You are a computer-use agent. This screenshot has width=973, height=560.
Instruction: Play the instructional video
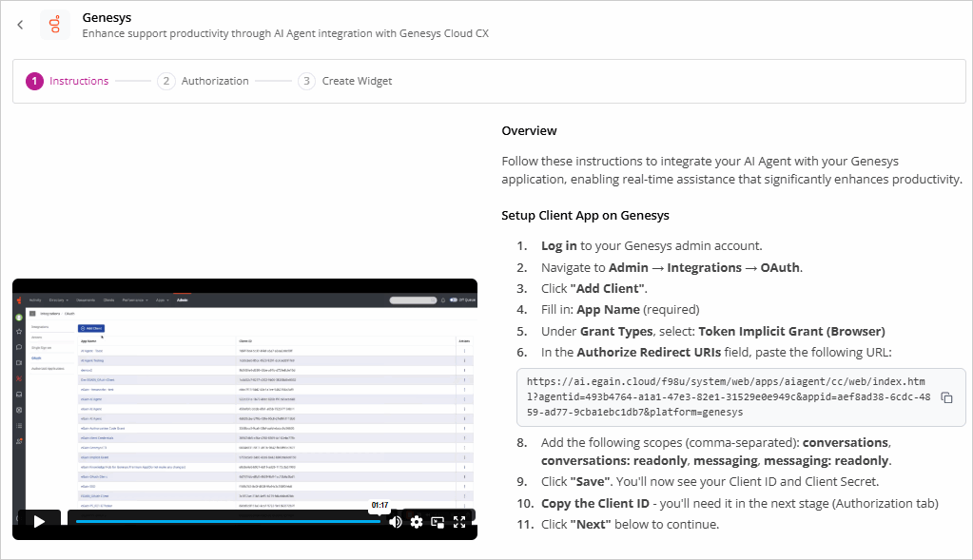click(39, 521)
